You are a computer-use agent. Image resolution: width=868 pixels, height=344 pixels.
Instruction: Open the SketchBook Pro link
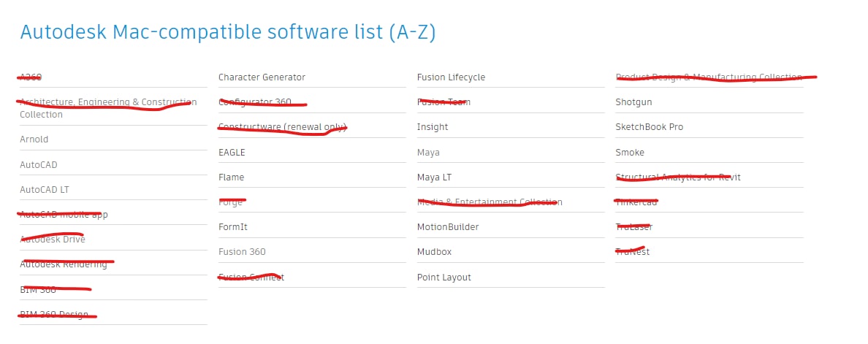(650, 127)
